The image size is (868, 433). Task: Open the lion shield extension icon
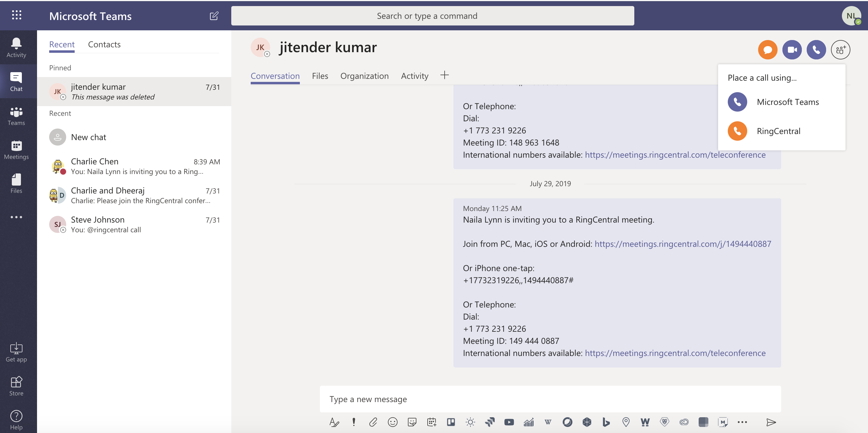click(x=664, y=422)
